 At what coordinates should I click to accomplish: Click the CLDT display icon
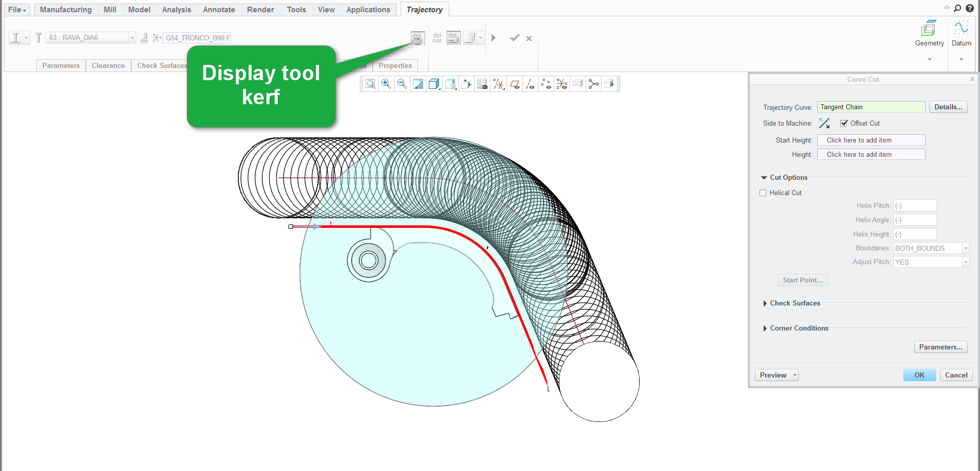click(x=437, y=38)
